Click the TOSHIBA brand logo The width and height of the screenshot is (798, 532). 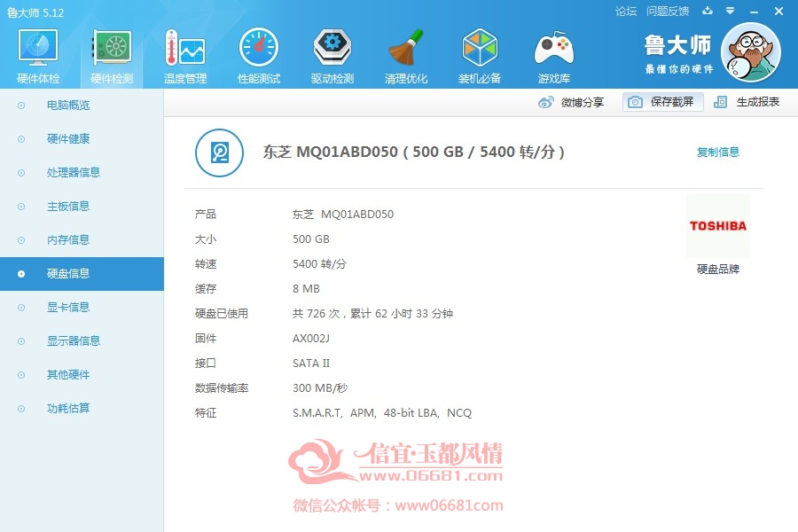coord(717,225)
